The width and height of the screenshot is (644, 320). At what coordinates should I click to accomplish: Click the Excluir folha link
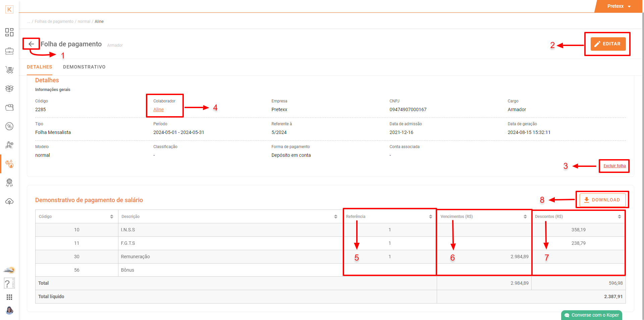tap(614, 166)
